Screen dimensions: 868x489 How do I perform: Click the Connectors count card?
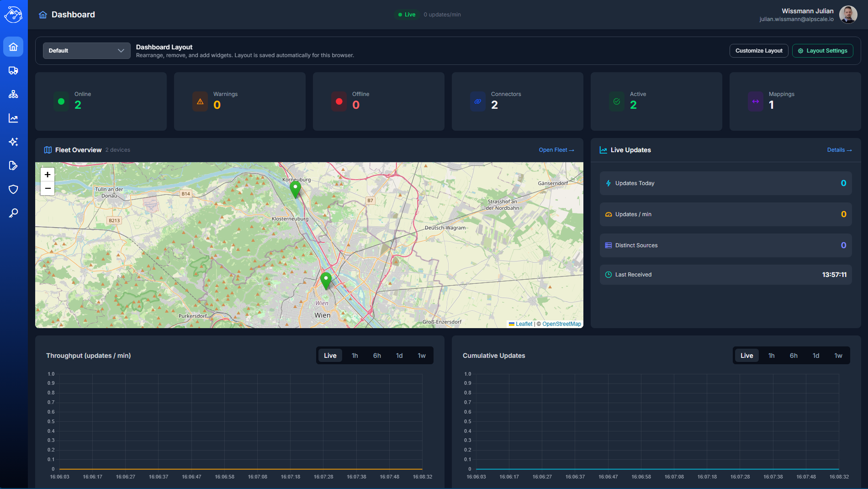coord(518,101)
